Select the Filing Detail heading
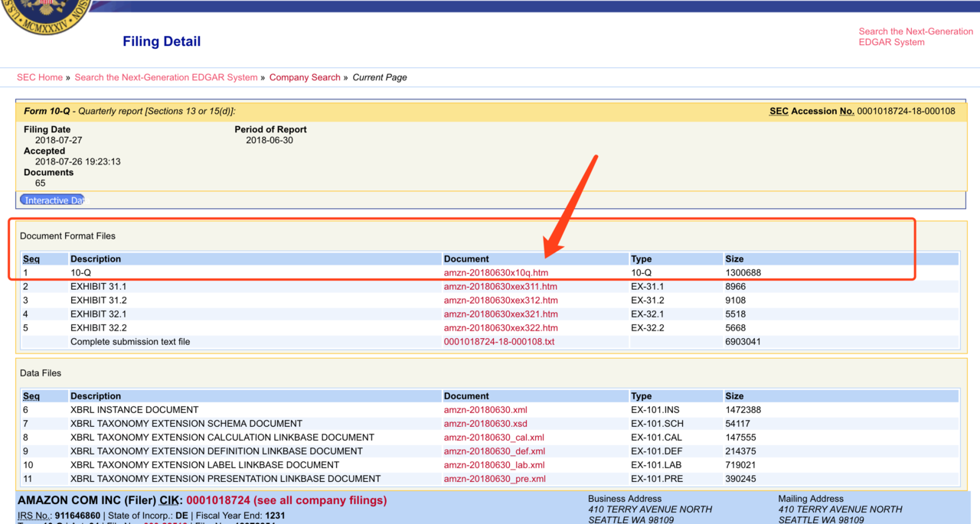This screenshot has height=524, width=980. pyautogui.click(x=162, y=41)
